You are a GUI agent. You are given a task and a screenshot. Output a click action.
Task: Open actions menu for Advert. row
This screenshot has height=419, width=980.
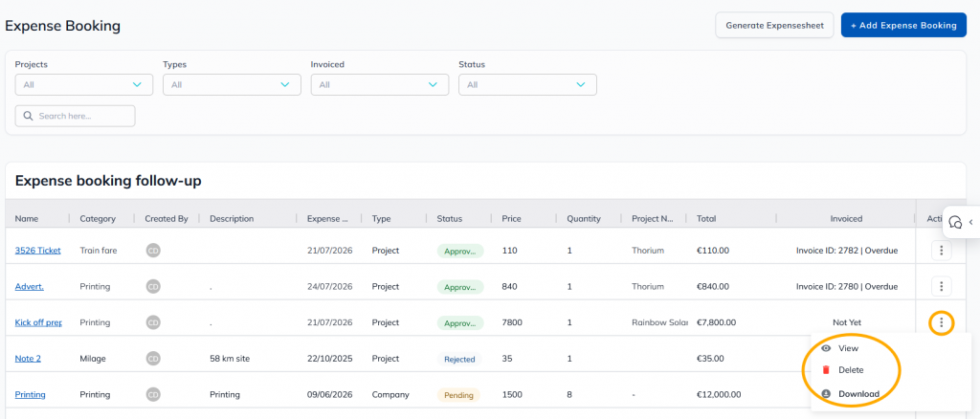(x=942, y=287)
